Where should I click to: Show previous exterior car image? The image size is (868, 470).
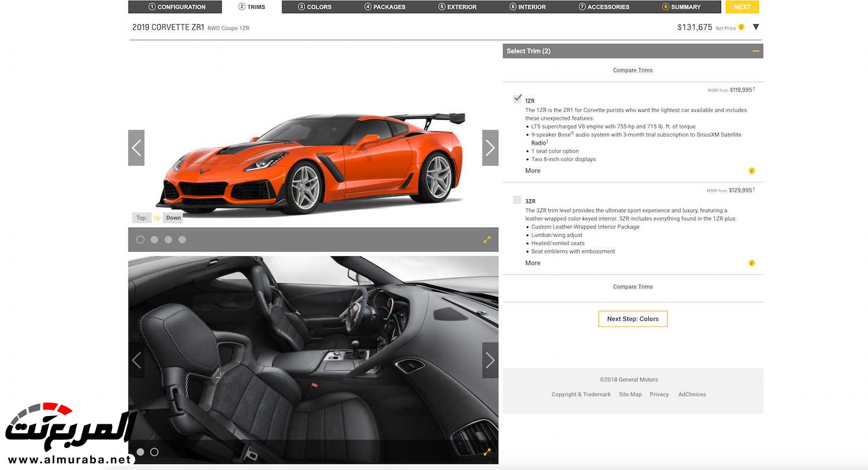click(136, 148)
